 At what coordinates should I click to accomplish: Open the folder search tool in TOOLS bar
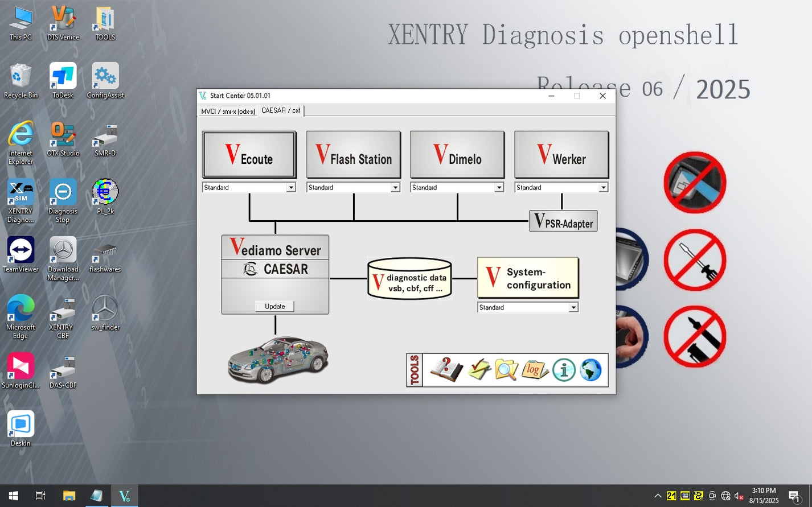[x=507, y=370]
